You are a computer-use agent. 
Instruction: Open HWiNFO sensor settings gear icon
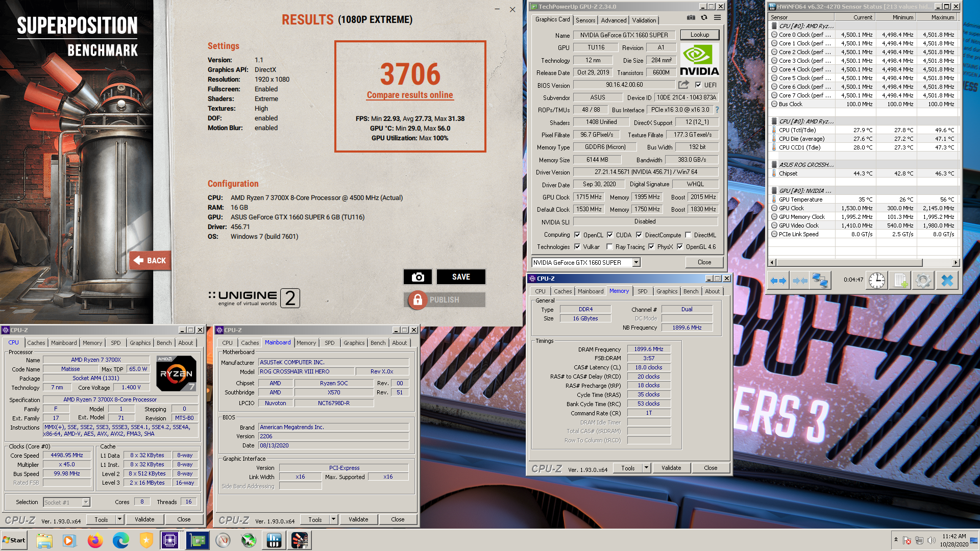pyautogui.click(x=923, y=281)
